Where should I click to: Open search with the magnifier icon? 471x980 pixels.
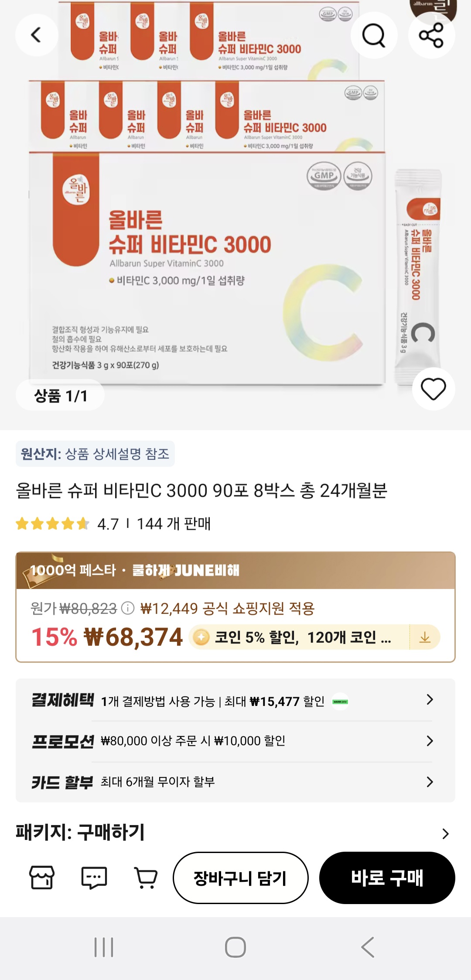click(374, 35)
